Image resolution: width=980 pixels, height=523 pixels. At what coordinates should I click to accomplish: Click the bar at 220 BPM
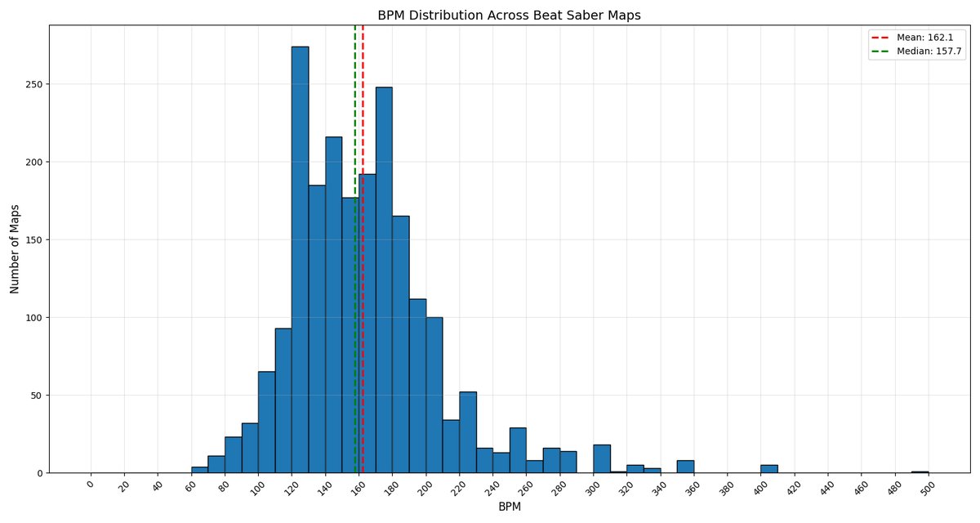tap(468, 432)
